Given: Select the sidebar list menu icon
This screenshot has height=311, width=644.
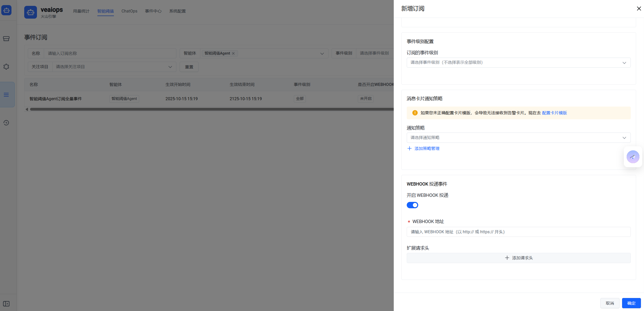Looking at the screenshot, I should [6, 95].
